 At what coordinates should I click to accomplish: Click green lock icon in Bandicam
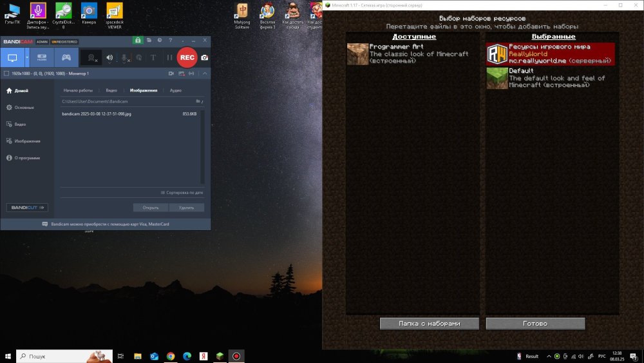pyautogui.click(x=138, y=40)
